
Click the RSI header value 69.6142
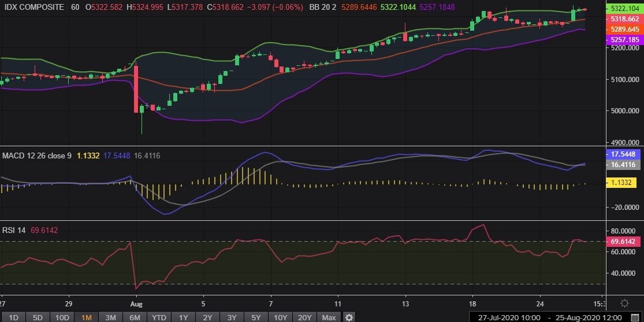click(x=43, y=230)
